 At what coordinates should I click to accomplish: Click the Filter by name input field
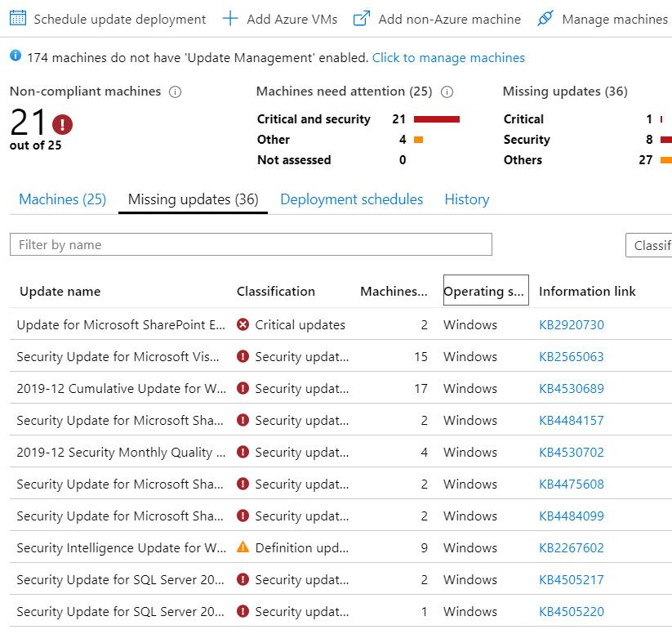[251, 244]
